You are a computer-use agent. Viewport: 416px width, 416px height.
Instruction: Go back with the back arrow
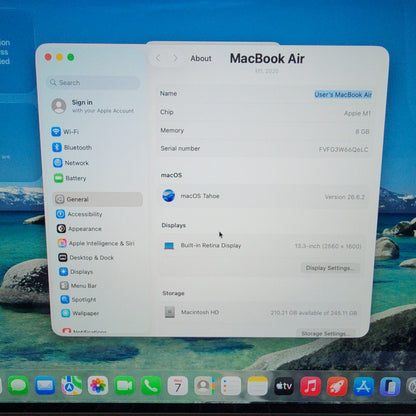click(x=158, y=58)
